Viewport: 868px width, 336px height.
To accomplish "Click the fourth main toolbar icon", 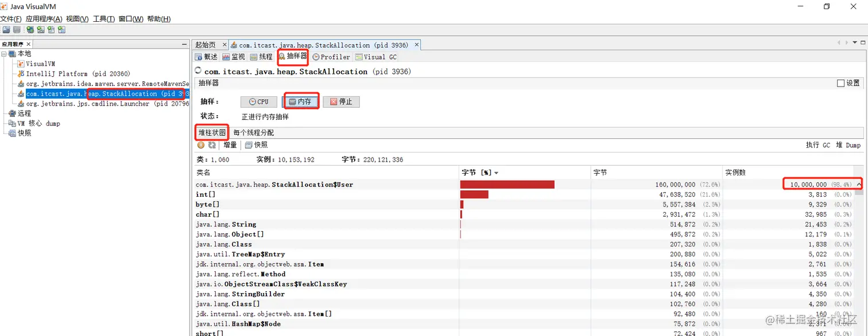I will tap(41, 30).
